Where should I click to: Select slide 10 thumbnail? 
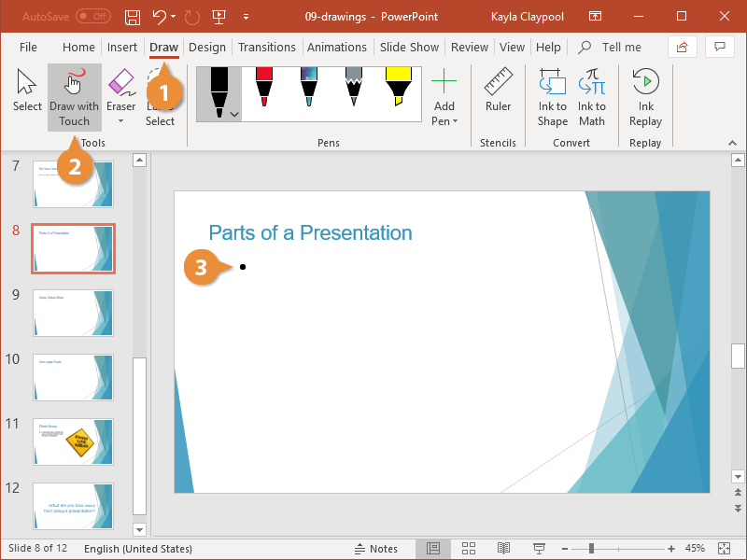click(x=73, y=377)
